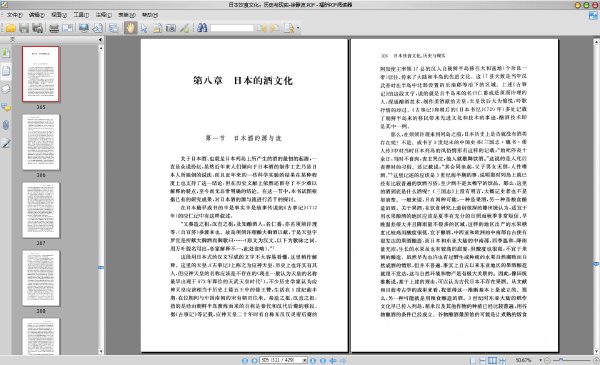Click the rotate page toolbar icon

coord(98,28)
